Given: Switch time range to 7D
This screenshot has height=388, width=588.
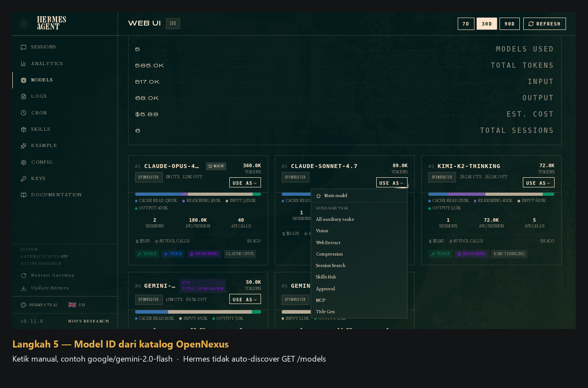Looking at the screenshot, I should (x=466, y=24).
